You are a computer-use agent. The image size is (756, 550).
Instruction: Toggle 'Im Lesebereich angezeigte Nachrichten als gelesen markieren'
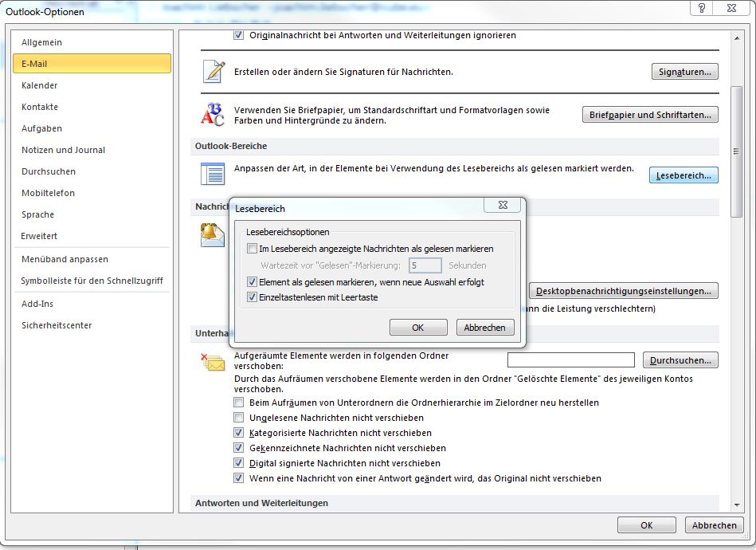[252, 249]
